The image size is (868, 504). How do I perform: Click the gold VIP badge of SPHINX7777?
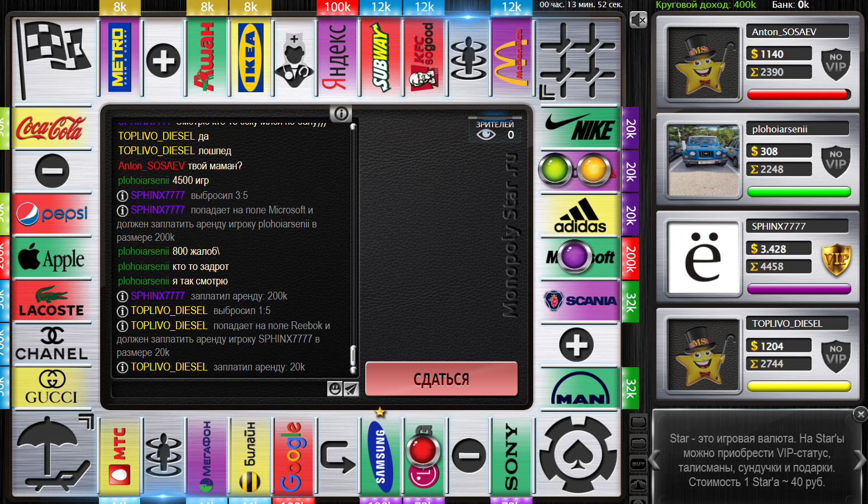[836, 260]
